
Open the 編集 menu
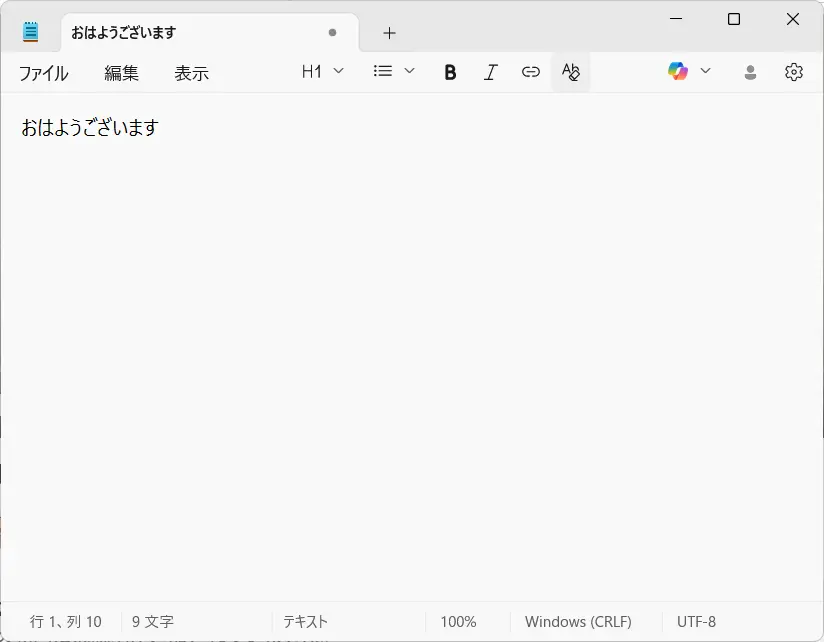(x=121, y=73)
